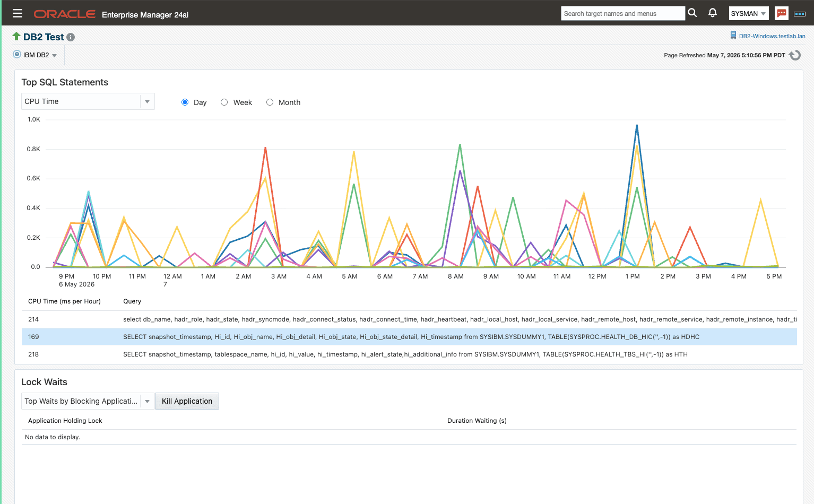Refresh the page with the refresh icon
The image size is (814, 504).
click(795, 55)
